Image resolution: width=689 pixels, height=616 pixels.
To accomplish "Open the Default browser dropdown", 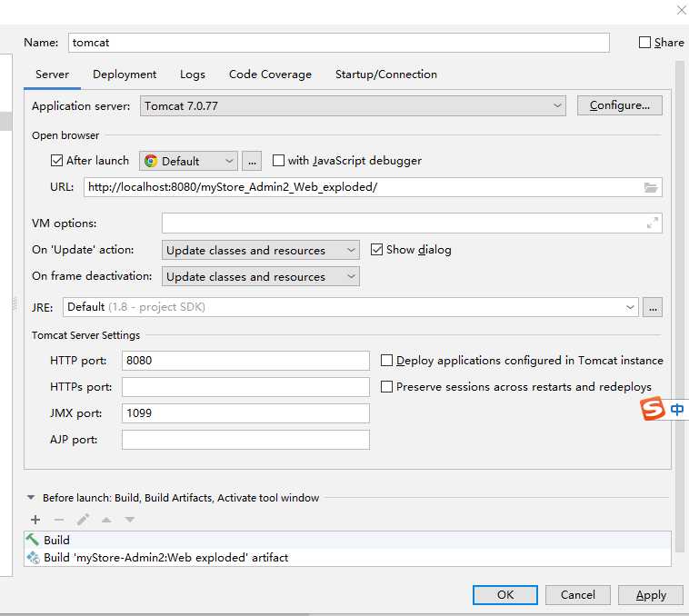I will [x=188, y=161].
